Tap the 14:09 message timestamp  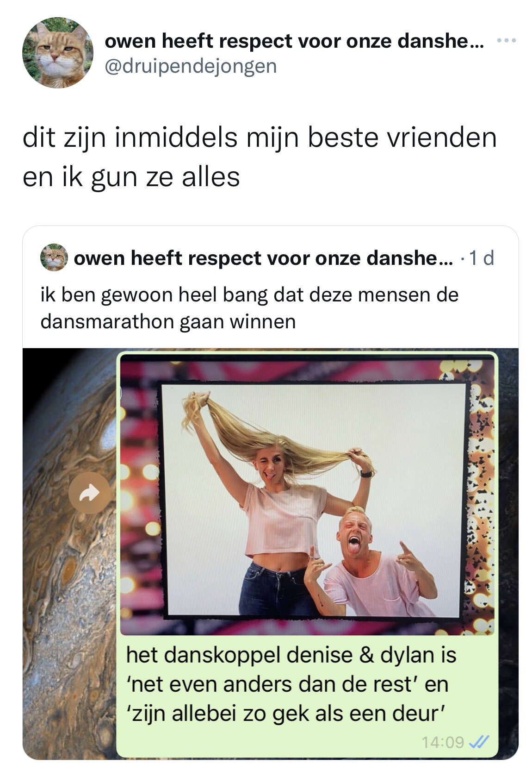coord(442,742)
